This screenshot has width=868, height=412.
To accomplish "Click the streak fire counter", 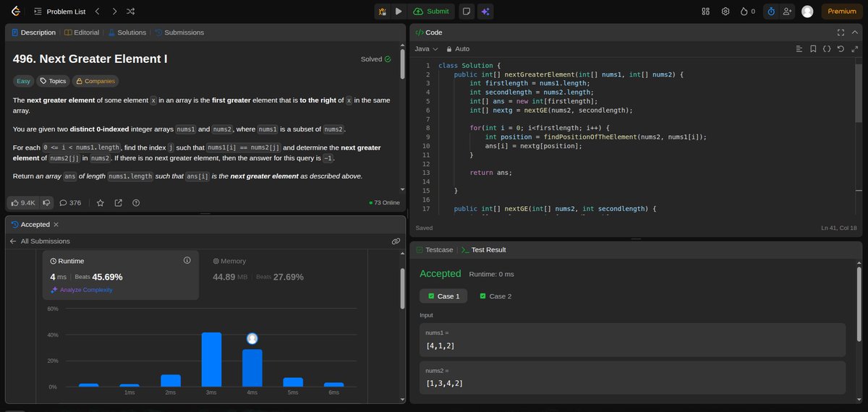I will tap(748, 11).
